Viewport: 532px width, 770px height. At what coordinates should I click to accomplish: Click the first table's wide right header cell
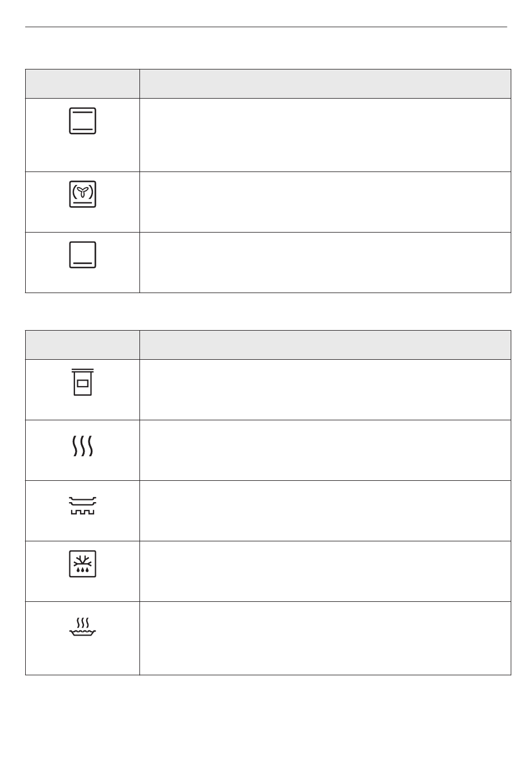[325, 84]
